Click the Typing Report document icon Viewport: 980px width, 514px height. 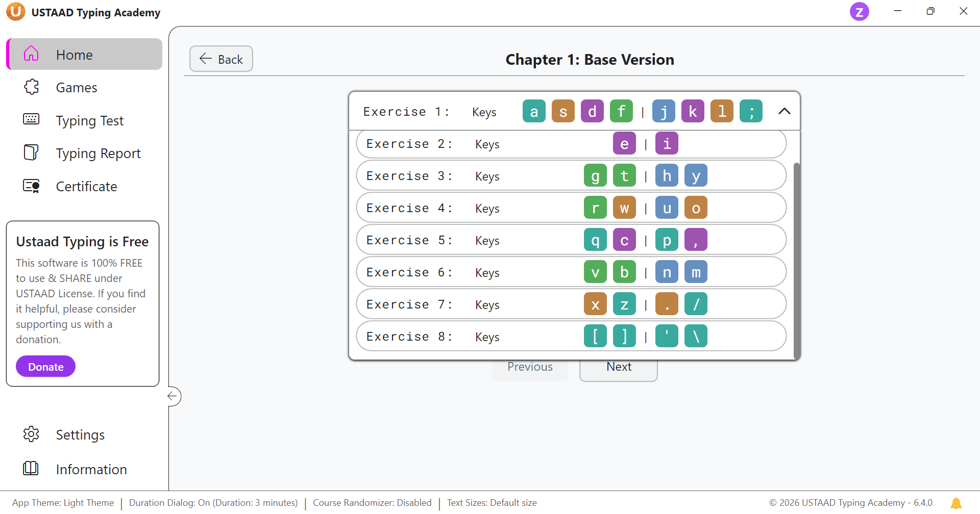click(x=31, y=152)
